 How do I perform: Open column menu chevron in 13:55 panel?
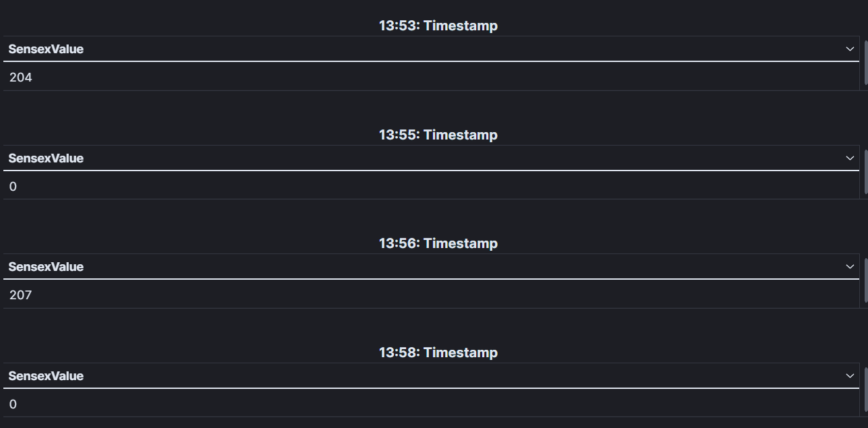click(x=849, y=158)
